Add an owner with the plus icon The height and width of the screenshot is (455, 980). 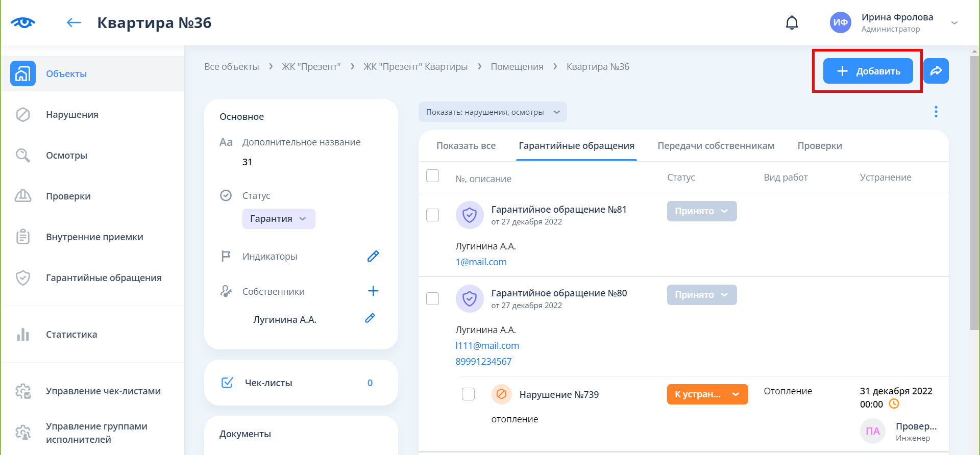pos(373,291)
